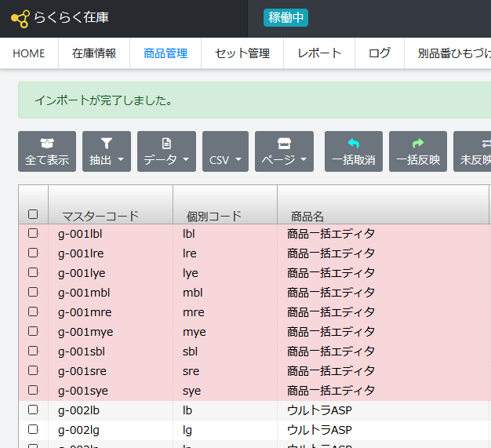Click the 稼働中 status badge
Screen dimensions: 491x448
pos(286,17)
